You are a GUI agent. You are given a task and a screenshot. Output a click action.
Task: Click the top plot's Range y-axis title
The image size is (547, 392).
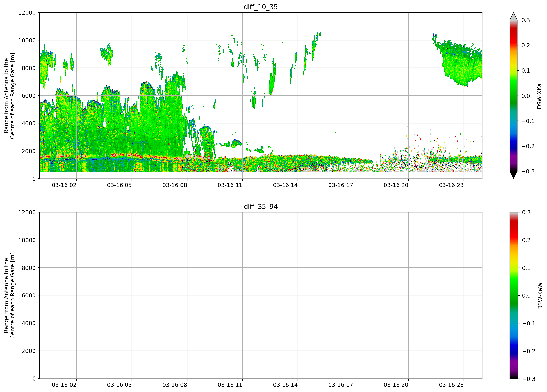tap(9, 96)
